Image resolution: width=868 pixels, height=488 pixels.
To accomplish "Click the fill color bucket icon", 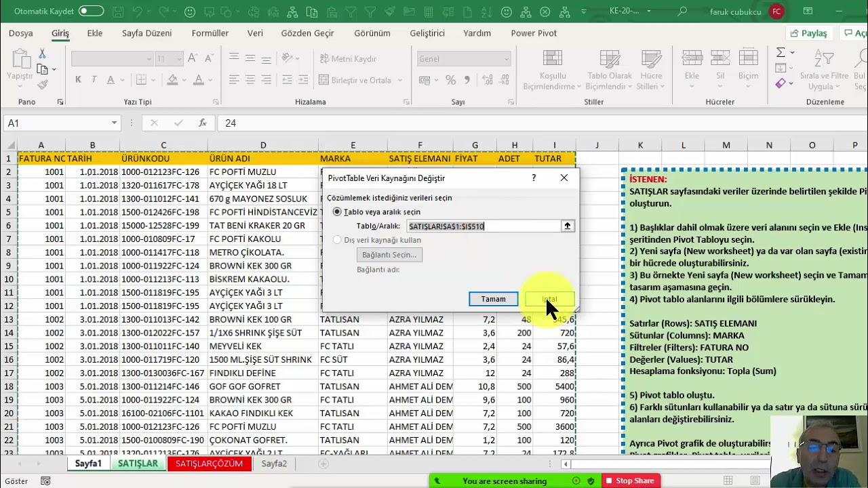I will click(x=172, y=80).
